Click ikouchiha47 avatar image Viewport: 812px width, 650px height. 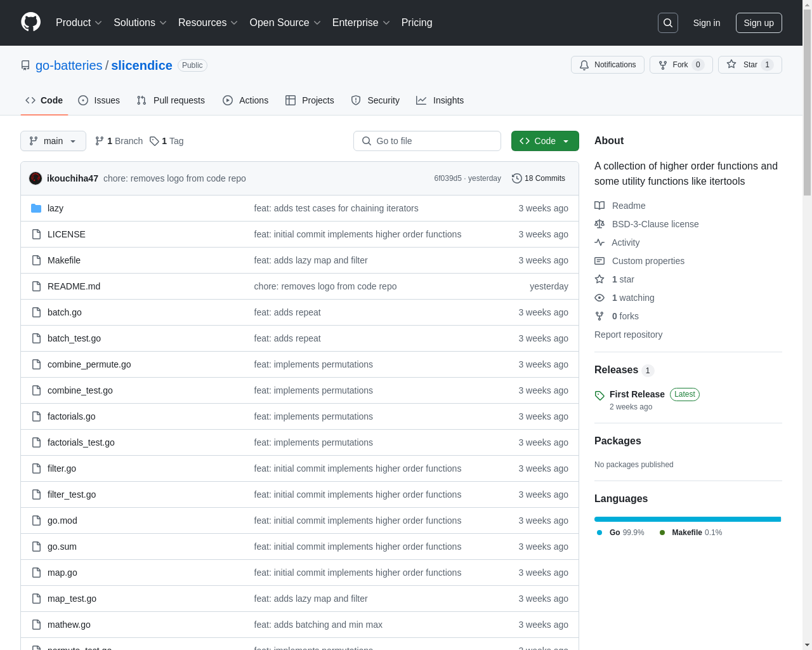tap(36, 178)
